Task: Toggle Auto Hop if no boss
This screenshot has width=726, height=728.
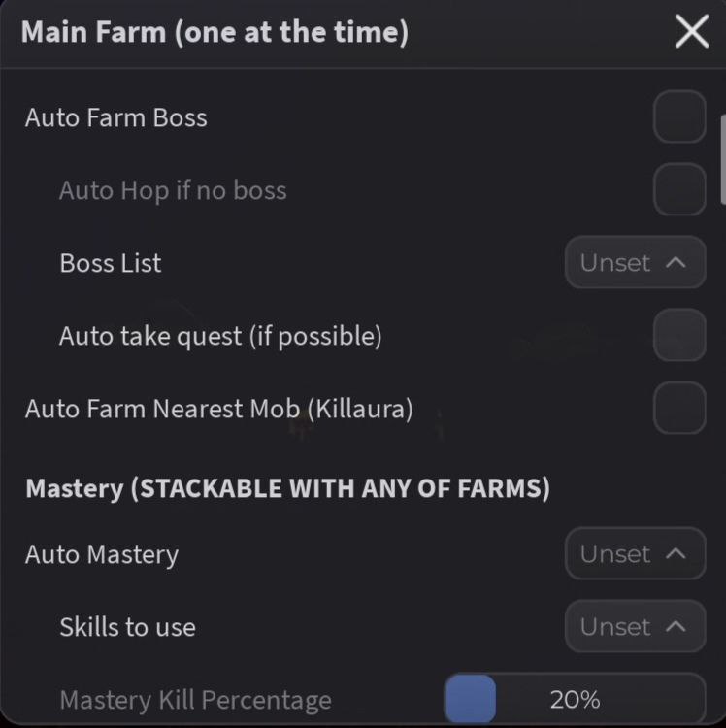Action: click(678, 189)
